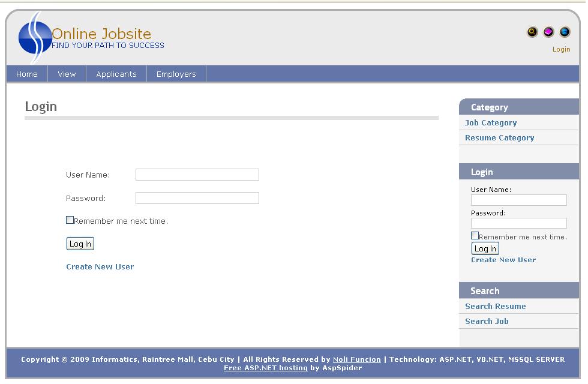Screen dimensions: 588x384
Task: Click the blue globe icon in the header
Action: click(563, 32)
